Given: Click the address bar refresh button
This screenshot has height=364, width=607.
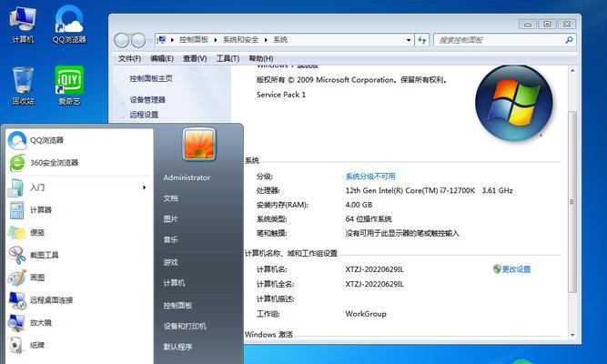Looking at the screenshot, I should 422,40.
